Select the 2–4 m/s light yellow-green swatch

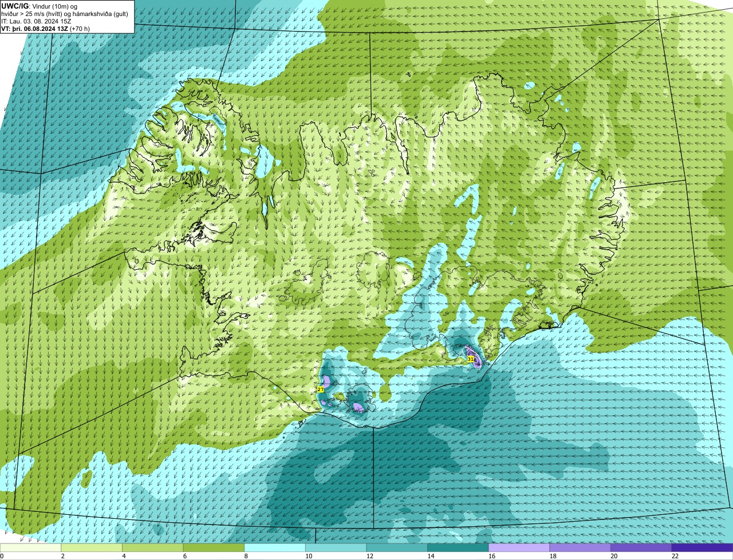[92, 547]
